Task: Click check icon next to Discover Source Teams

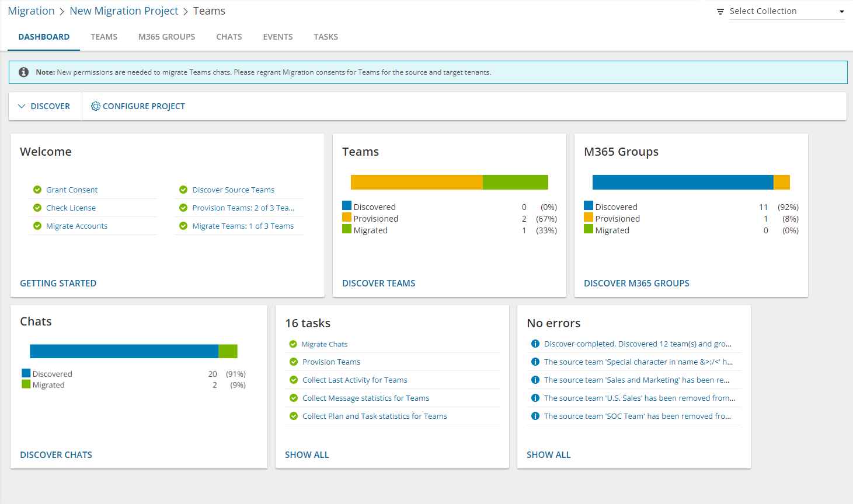Action: pos(183,190)
